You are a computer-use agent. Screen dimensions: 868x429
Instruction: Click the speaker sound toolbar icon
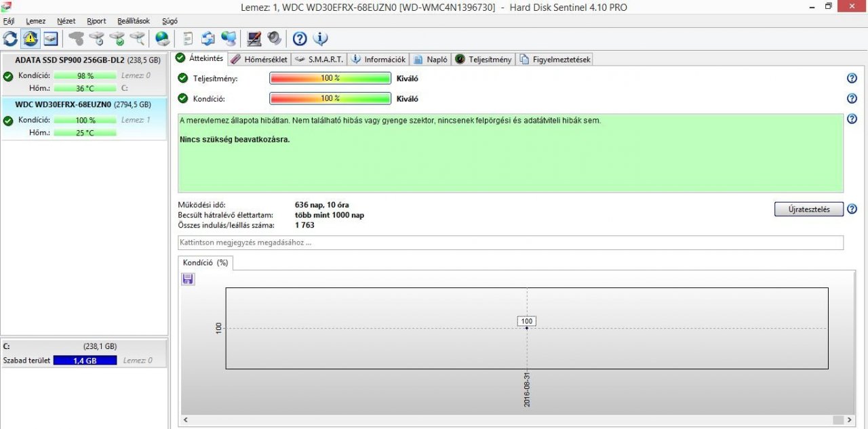coord(274,39)
